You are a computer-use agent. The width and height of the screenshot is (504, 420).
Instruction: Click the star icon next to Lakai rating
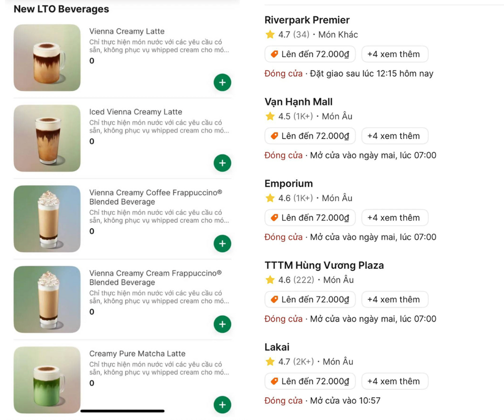coord(270,362)
